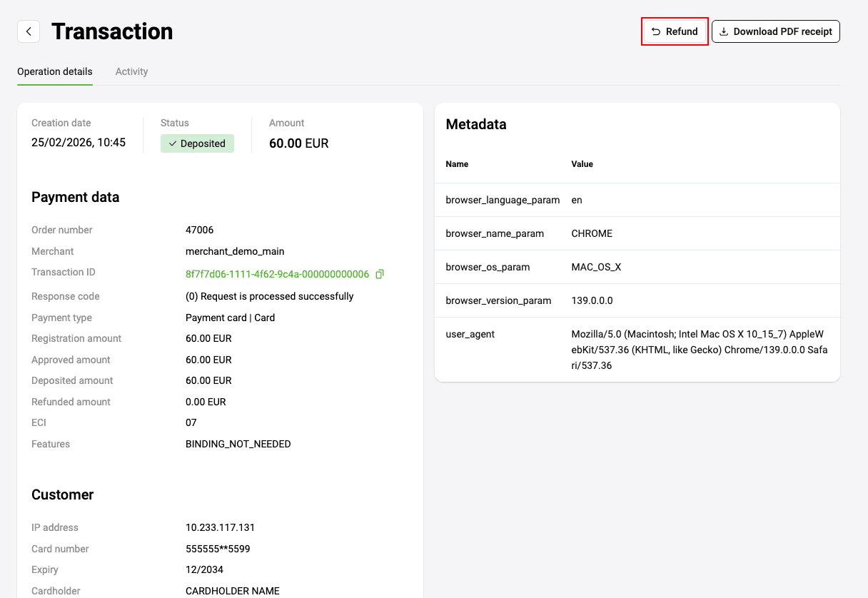Click the browser_os_param row
Viewport: 868px width, 598px height.
pyautogui.click(x=637, y=267)
